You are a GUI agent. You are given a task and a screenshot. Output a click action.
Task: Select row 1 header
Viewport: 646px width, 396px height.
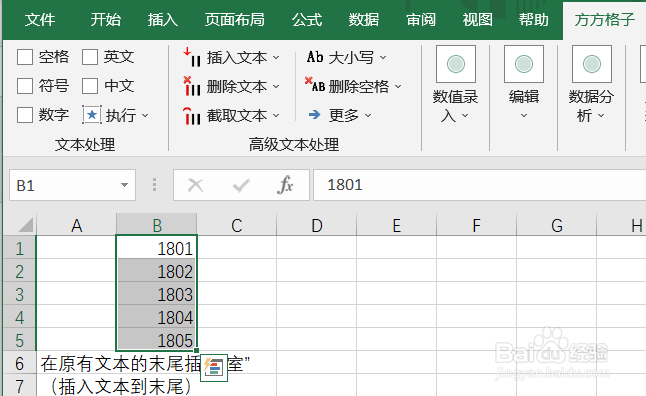[x=19, y=248]
